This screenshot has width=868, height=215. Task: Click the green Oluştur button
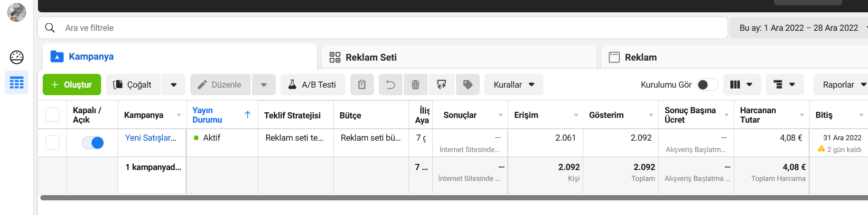72,85
